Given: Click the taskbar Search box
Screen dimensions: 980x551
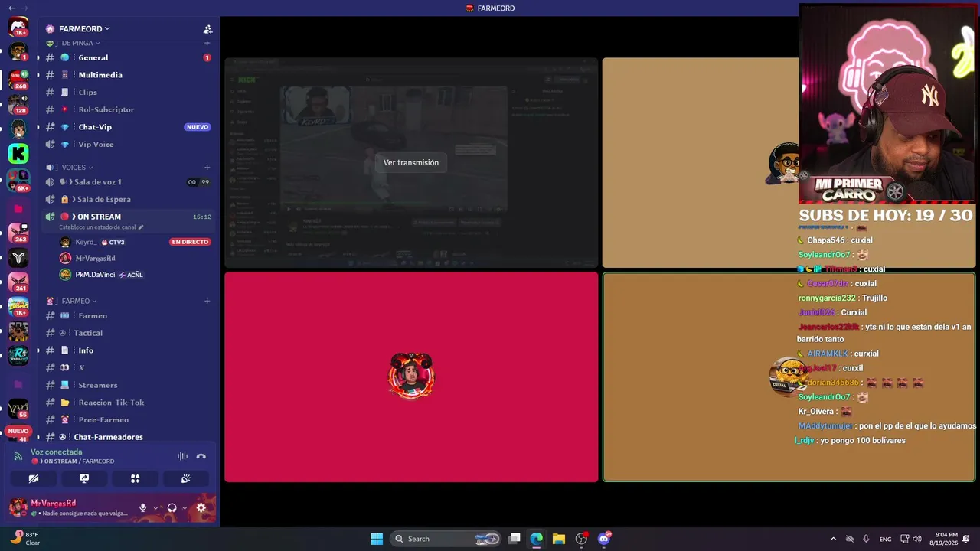Looking at the screenshot, I should click(x=446, y=539).
